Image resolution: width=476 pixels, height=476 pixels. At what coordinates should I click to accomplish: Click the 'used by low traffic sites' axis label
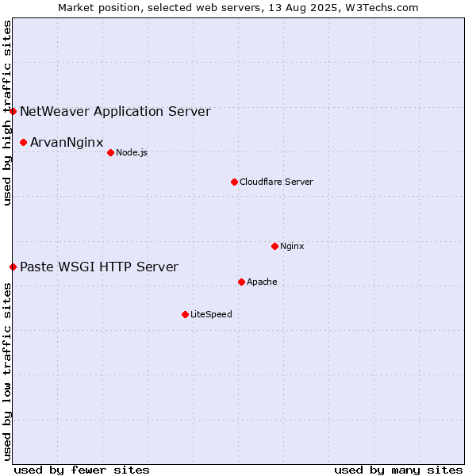pos(7,372)
